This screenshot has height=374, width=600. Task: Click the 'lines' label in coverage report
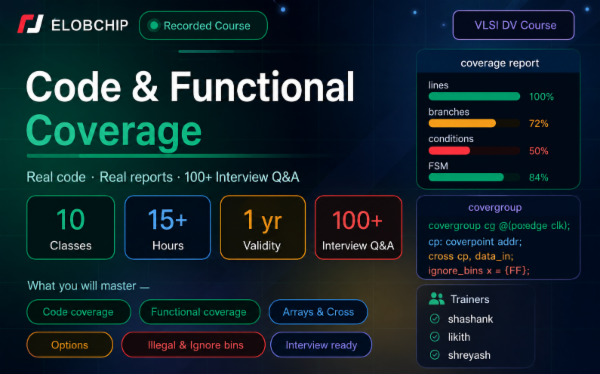click(438, 85)
